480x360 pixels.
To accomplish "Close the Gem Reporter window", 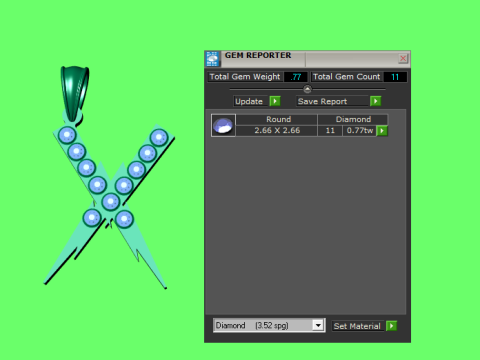I will pyautogui.click(x=403, y=58).
